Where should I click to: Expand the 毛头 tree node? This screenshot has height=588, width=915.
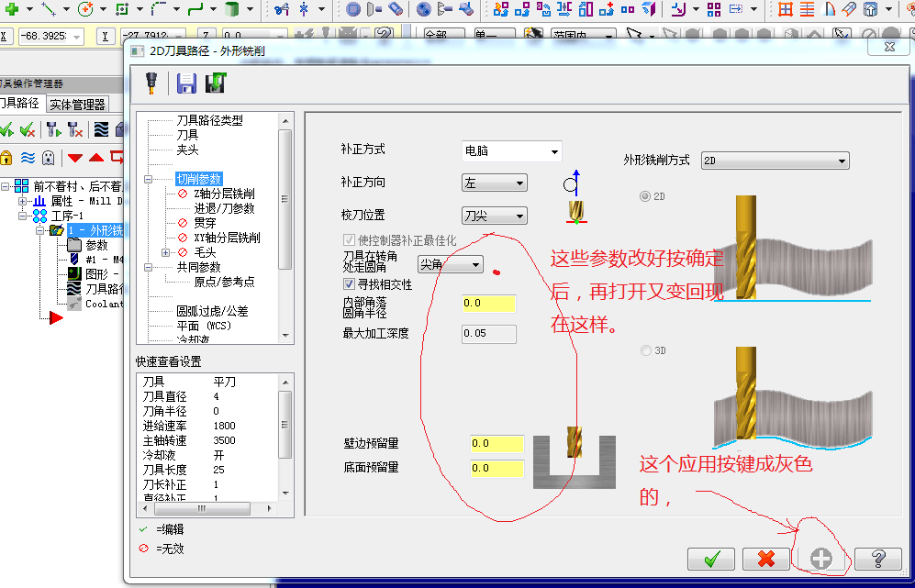pos(166,252)
